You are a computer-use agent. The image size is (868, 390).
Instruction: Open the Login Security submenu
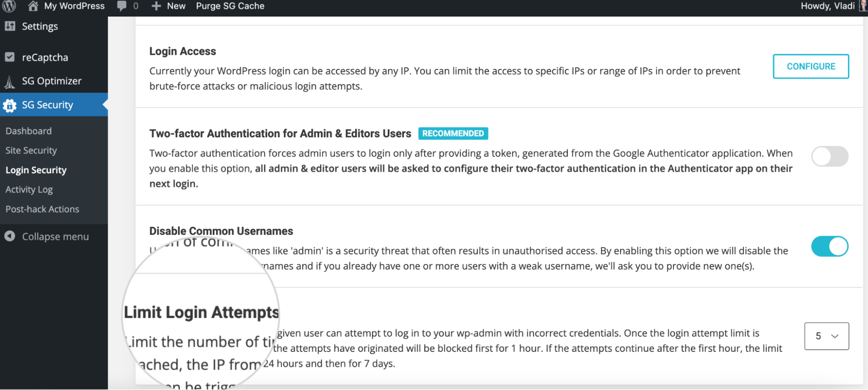pyautogui.click(x=36, y=170)
